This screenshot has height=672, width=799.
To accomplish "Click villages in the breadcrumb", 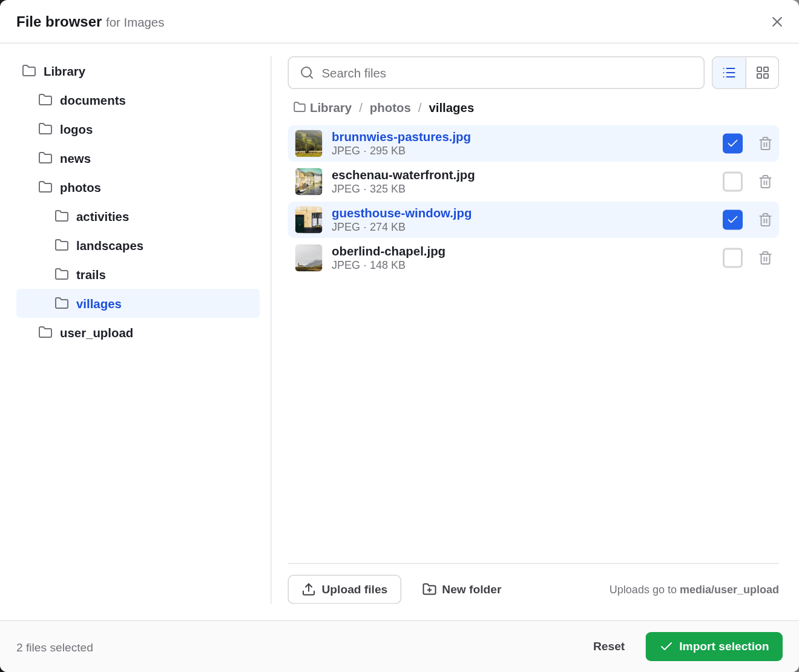I will pos(451,108).
